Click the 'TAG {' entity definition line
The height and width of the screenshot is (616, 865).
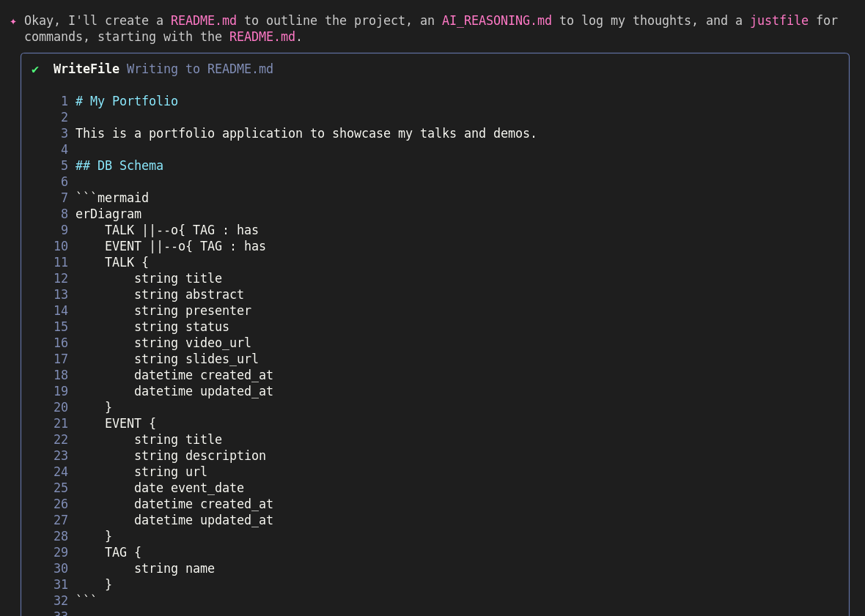[x=122, y=552]
